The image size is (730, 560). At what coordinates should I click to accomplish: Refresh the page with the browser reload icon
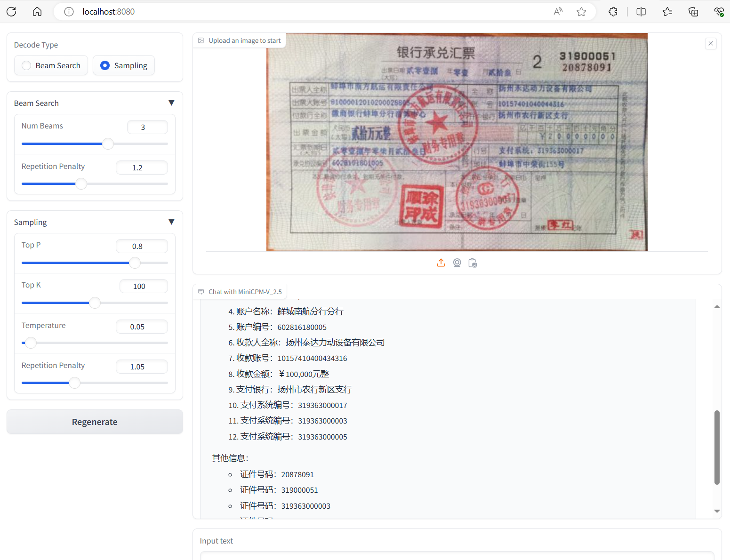(x=11, y=12)
